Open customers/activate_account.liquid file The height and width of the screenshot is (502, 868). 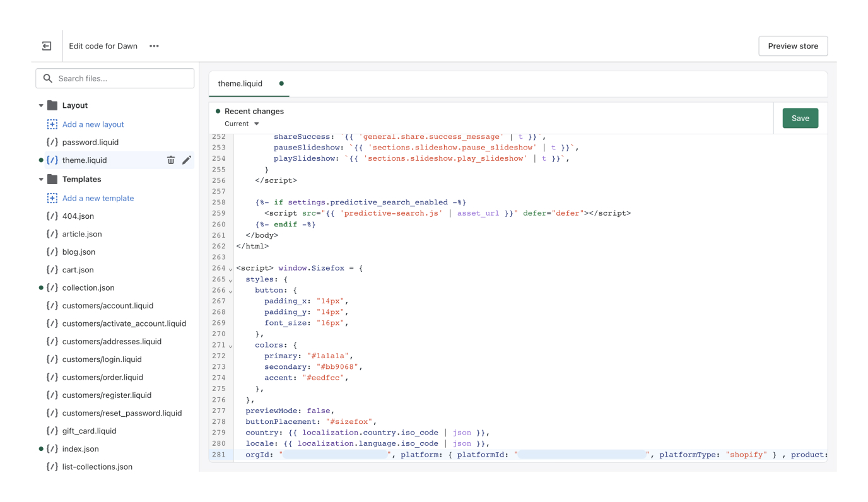(x=124, y=324)
